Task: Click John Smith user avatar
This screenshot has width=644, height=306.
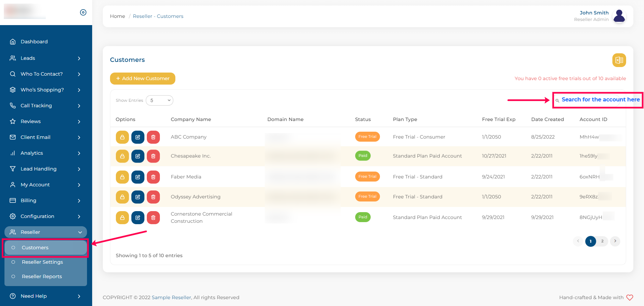Action: tap(619, 16)
